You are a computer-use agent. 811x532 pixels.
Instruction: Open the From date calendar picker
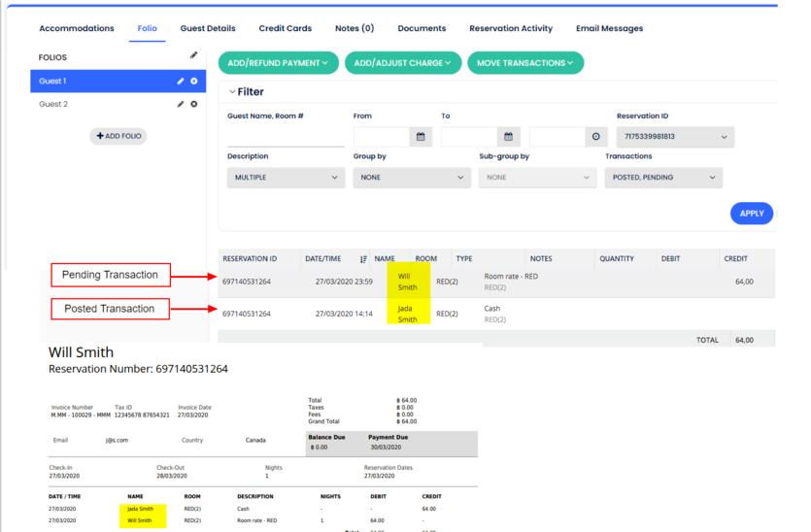click(x=421, y=137)
